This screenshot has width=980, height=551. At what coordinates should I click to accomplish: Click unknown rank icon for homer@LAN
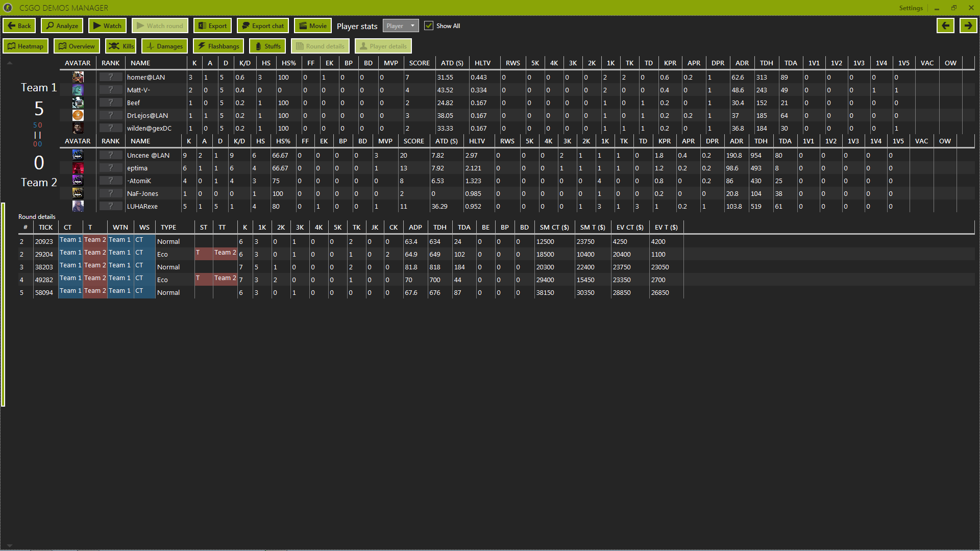click(110, 77)
